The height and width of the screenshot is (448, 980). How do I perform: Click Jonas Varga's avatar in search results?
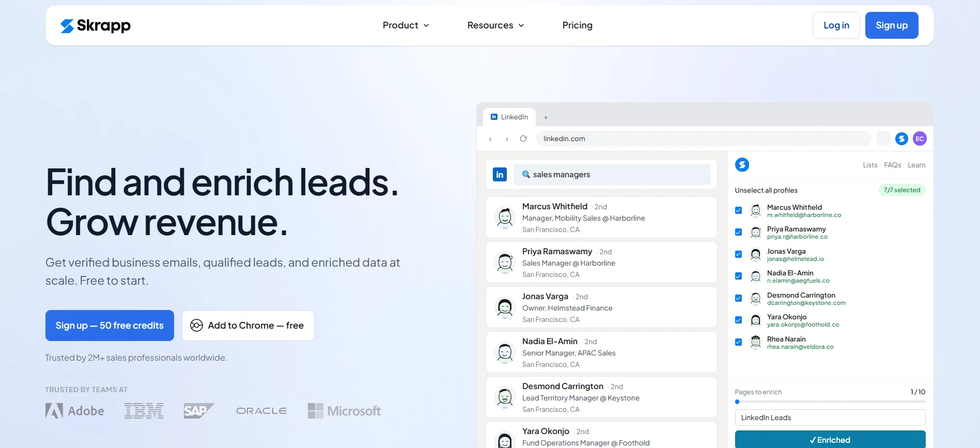point(505,307)
